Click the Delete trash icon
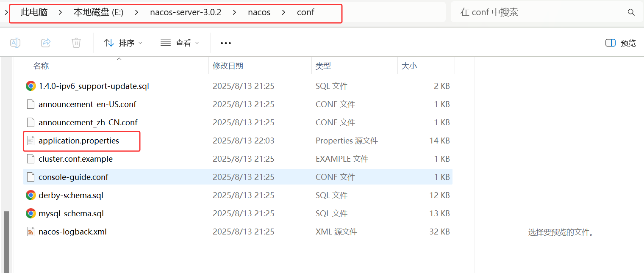This screenshot has width=644, height=273. point(76,43)
